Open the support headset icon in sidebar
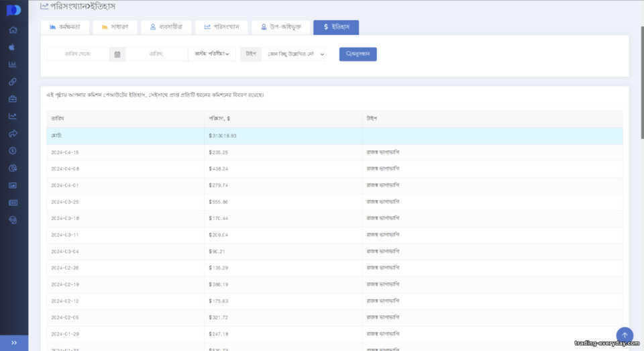Image resolution: width=644 pixels, height=351 pixels. click(x=13, y=220)
